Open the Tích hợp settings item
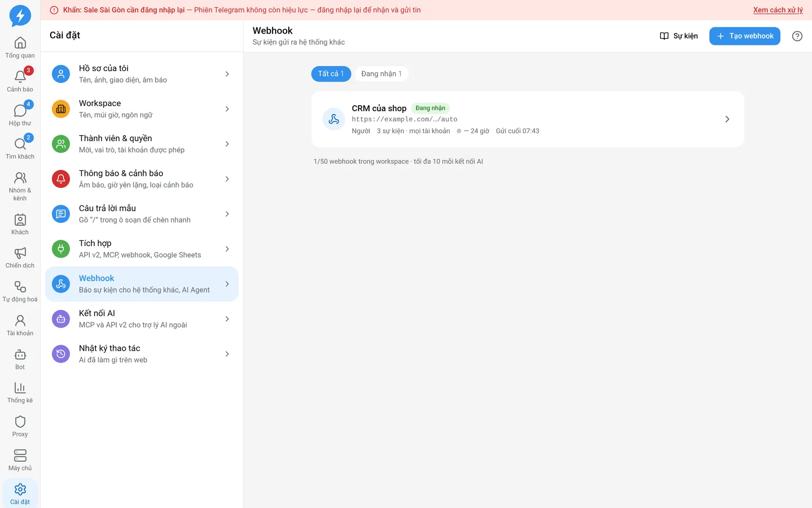The height and width of the screenshot is (508, 812). click(142, 249)
